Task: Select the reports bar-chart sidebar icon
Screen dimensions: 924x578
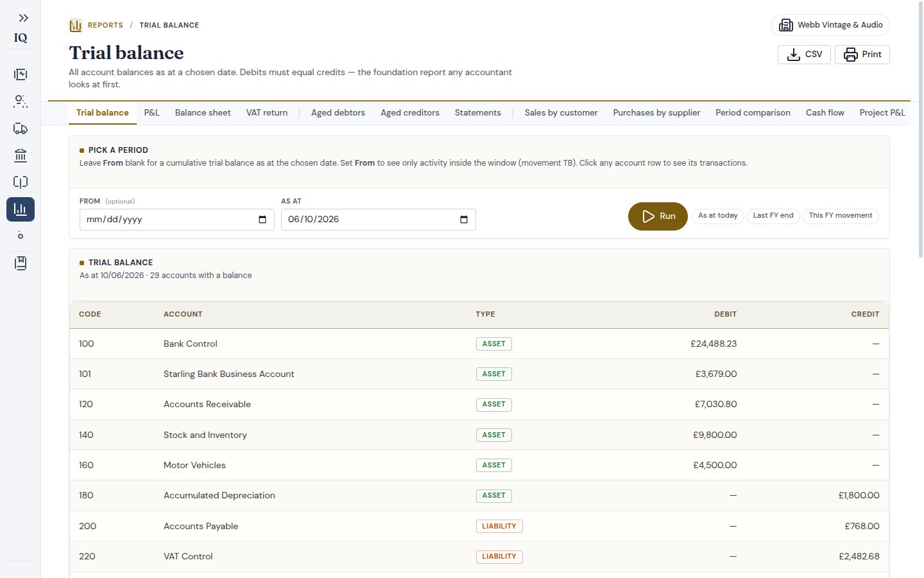Action: (21, 209)
